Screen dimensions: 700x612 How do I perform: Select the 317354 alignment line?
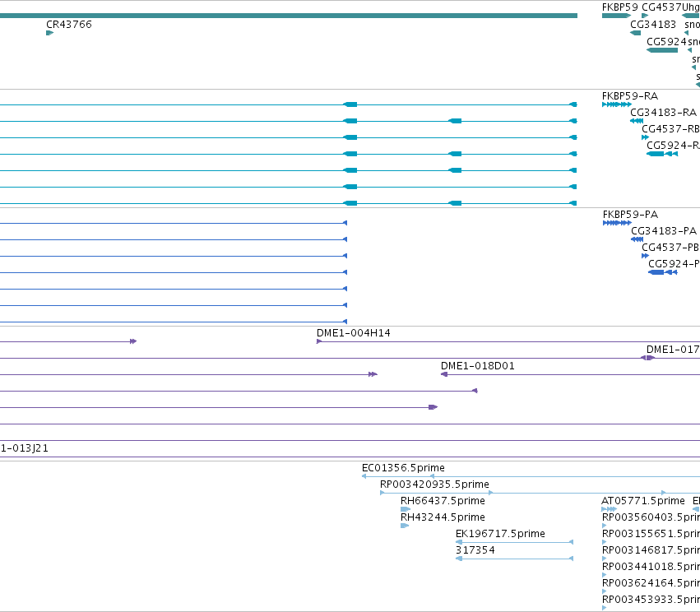[514, 559]
